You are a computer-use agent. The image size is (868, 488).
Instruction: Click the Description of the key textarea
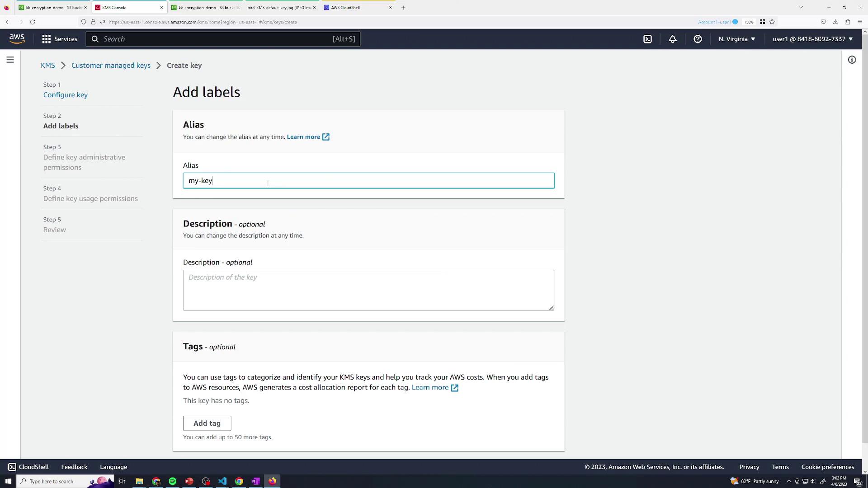point(368,290)
